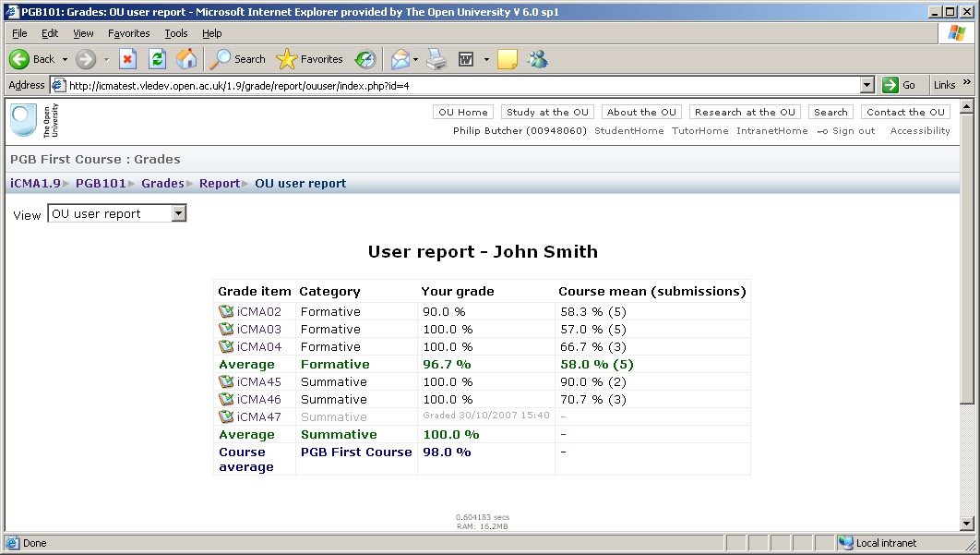Screen dimensions: 980x555
Task: Click the quiz icon beside iCMA04
Action: coord(226,346)
